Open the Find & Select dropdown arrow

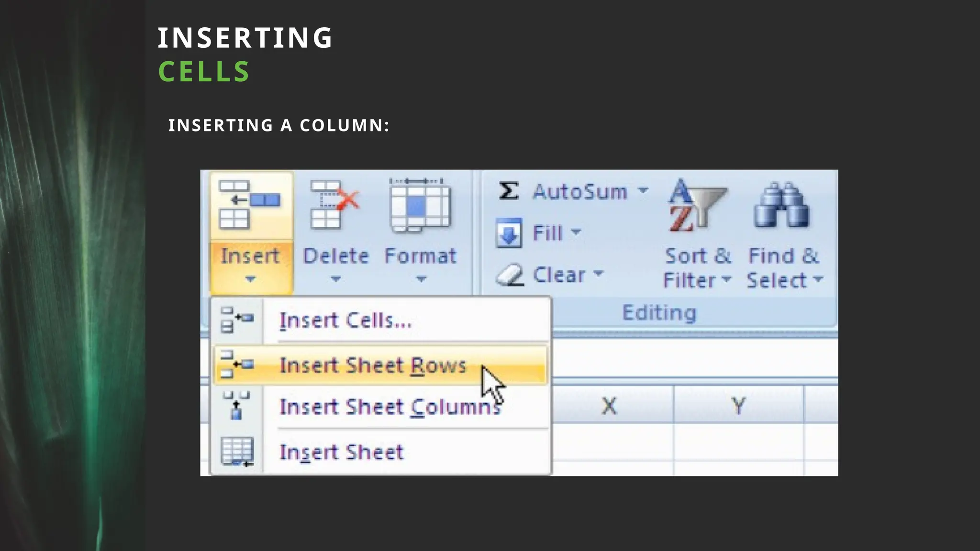(x=818, y=279)
